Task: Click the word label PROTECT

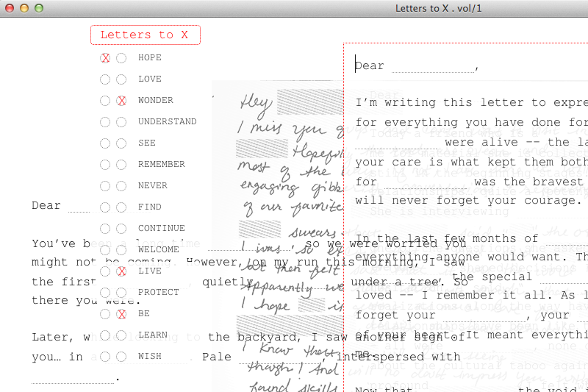Action: [158, 293]
